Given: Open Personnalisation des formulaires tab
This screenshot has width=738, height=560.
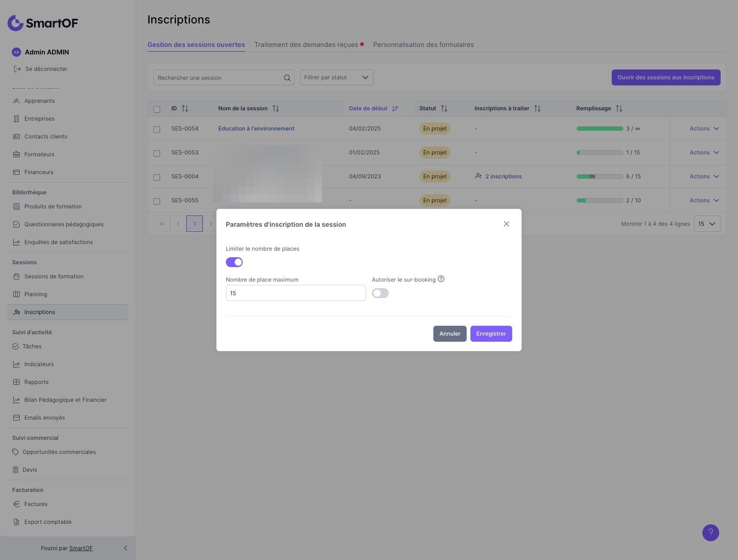Looking at the screenshot, I should [x=423, y=45].
